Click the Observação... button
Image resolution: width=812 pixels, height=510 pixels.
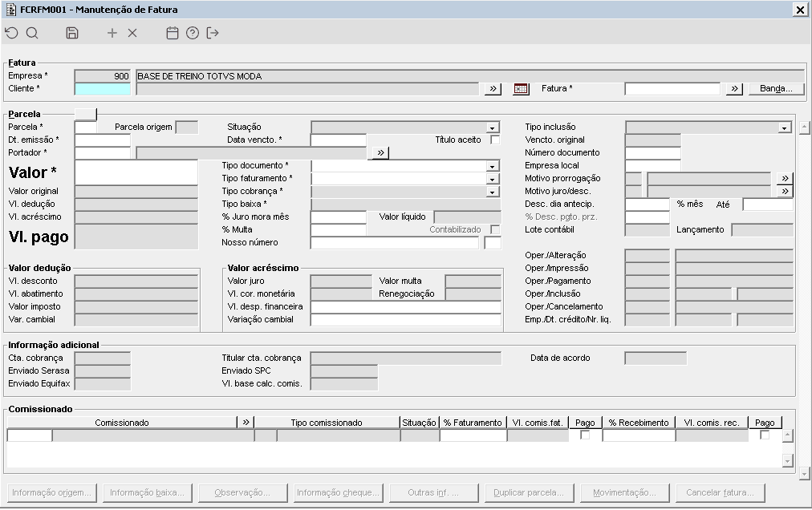[x=242, y=493]
